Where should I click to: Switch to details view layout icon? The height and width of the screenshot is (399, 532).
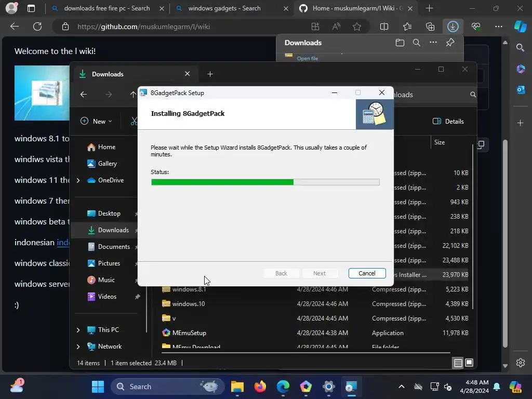[x=458, y=363]
